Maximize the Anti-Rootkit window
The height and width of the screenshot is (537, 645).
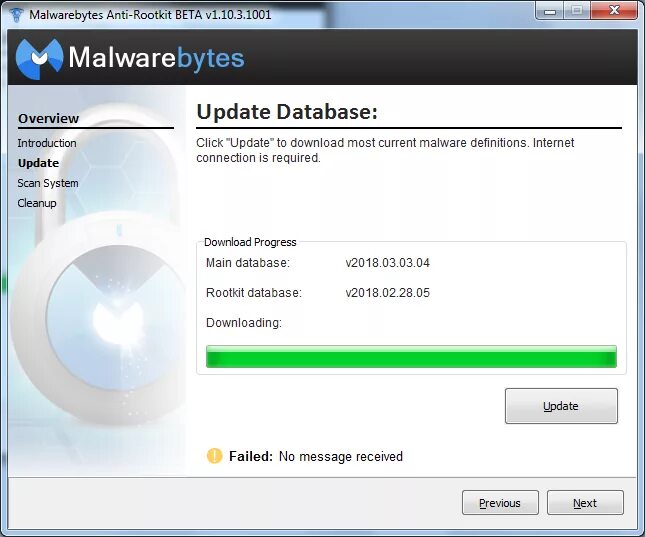point(577,11)
